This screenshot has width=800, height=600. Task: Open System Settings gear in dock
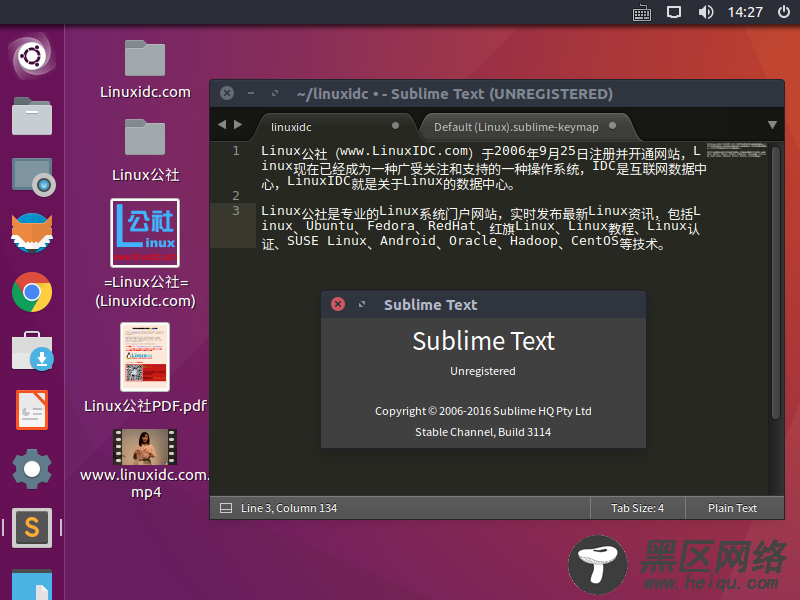tap(32, 469)
